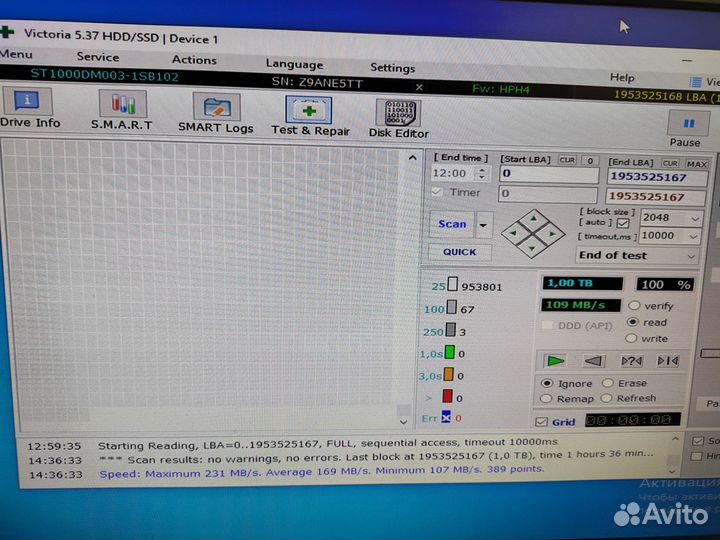Click the grid scroll up arrow
The width and height of the screenshot is (720, 540).
coord(412,158)
